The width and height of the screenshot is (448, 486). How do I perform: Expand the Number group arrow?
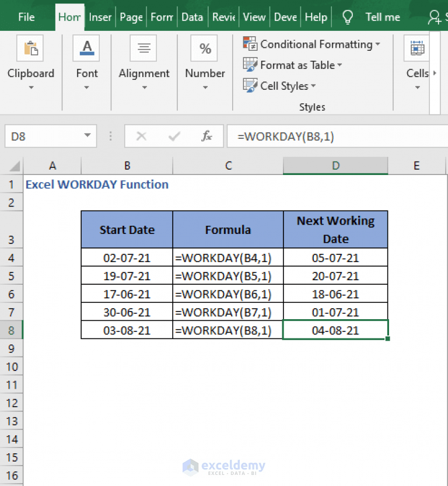[x=205, y=88]
